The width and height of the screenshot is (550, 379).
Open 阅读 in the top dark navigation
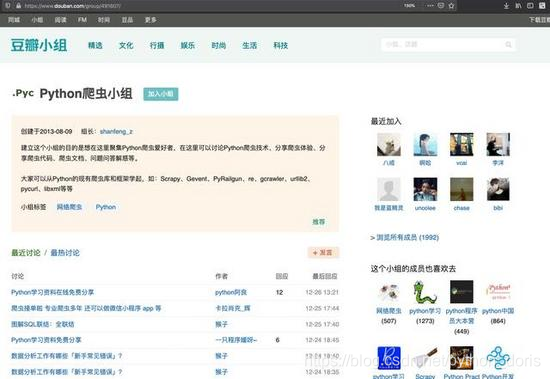coord(60,20)
